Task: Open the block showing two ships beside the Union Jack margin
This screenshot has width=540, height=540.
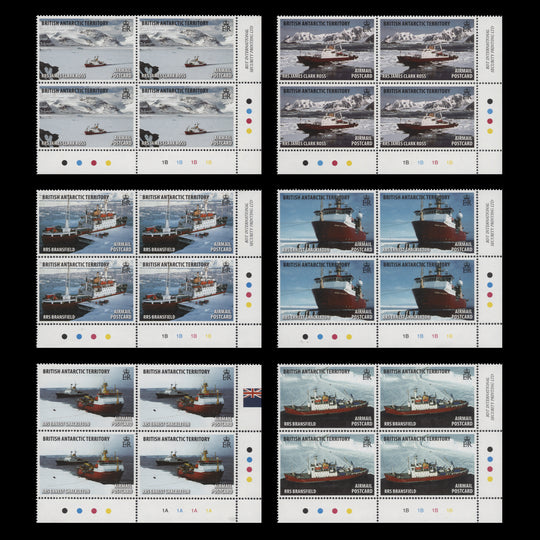Action: (149, 443)
